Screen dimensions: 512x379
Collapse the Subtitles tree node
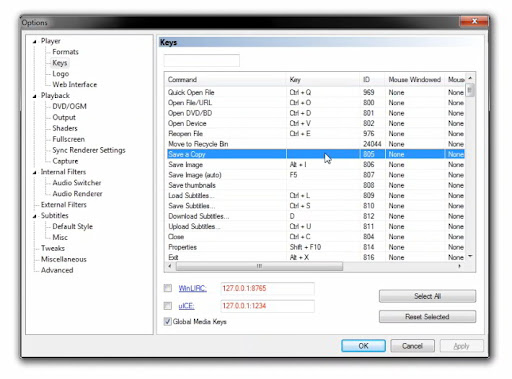click(x=34, y=216)
